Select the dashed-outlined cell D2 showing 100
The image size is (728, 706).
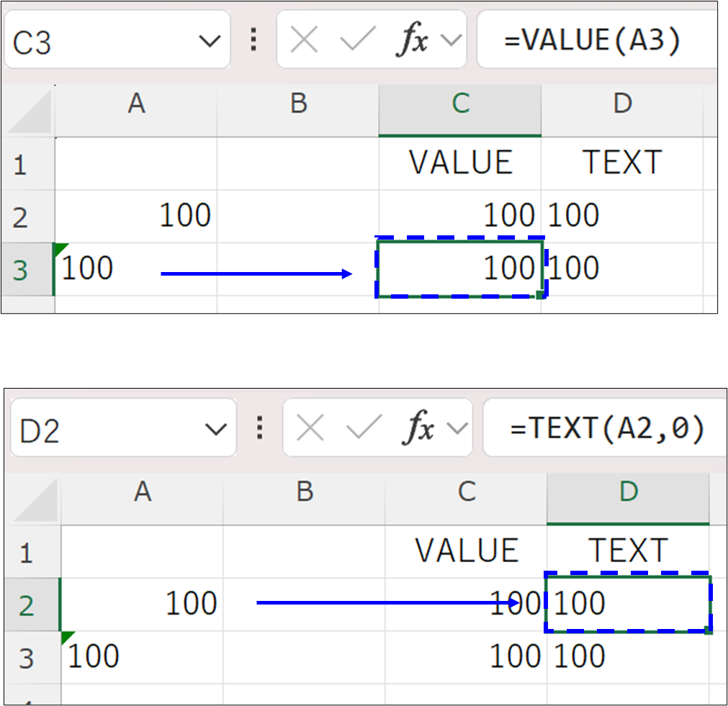[628, 603]
